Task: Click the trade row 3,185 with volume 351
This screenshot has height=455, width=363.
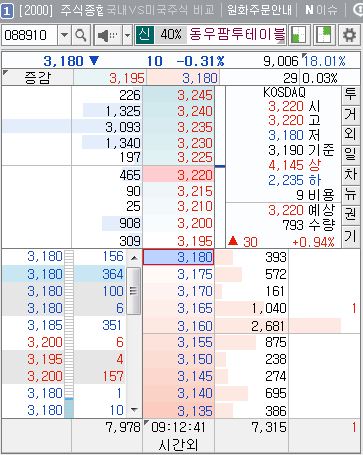Action: pyautogui.click(x=64, y=325)
